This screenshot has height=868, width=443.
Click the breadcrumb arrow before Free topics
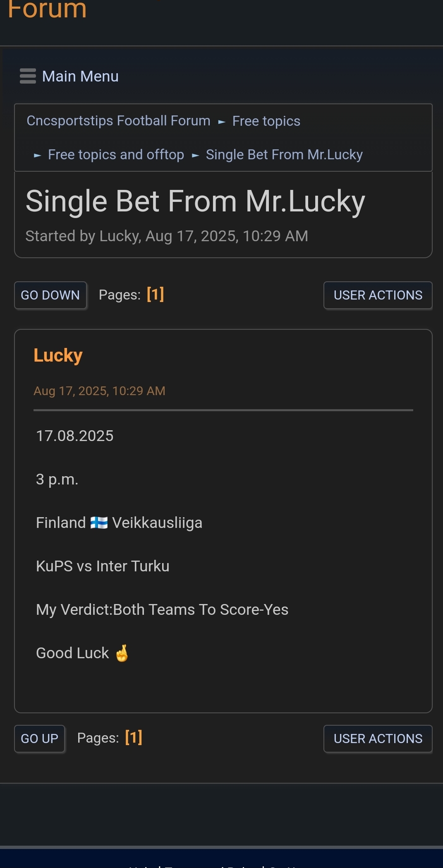(x=222, y=122)
